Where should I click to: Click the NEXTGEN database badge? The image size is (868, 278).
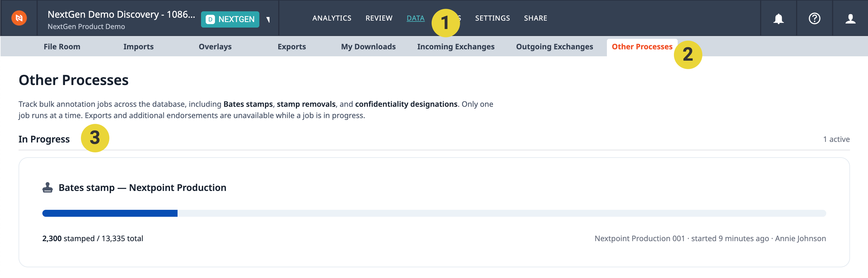(x=230, y=19)
